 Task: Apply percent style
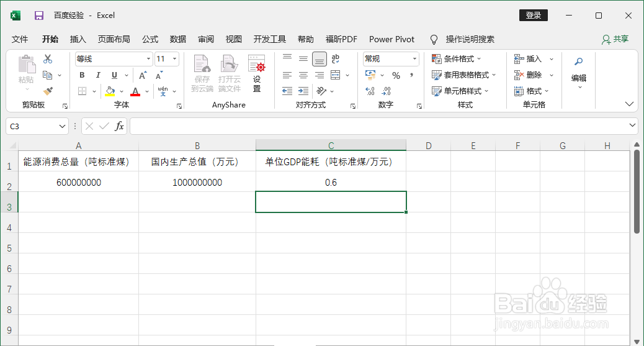[x=396, y=75]
